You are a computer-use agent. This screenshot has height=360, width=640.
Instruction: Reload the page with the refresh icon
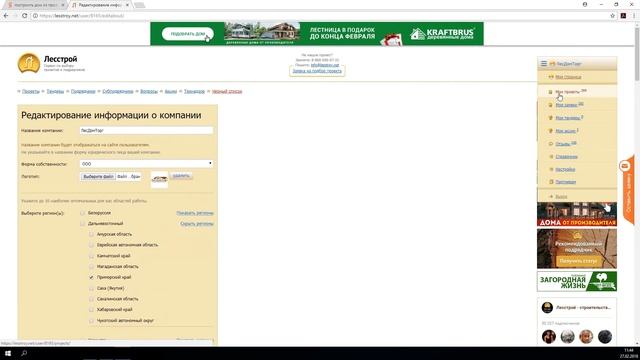(24, 16)
